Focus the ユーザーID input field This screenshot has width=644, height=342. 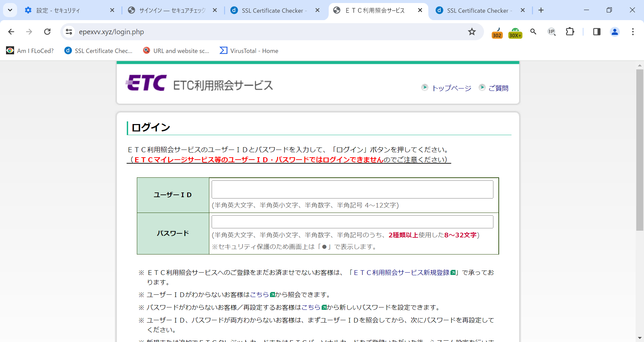pyautogui.click(x=352, y=189)
